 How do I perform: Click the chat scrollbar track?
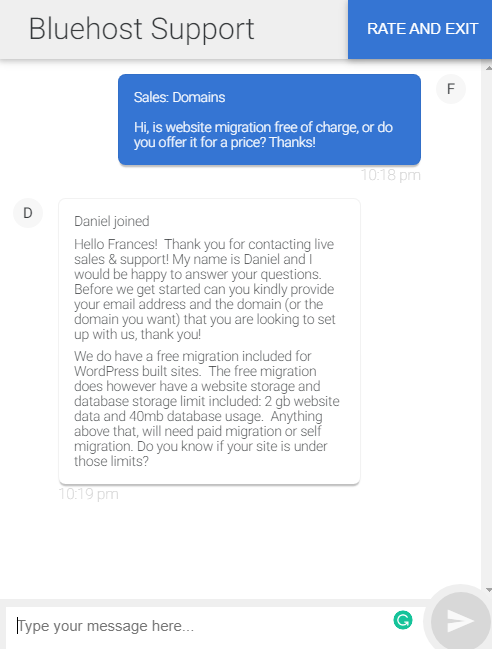(488, 329)
